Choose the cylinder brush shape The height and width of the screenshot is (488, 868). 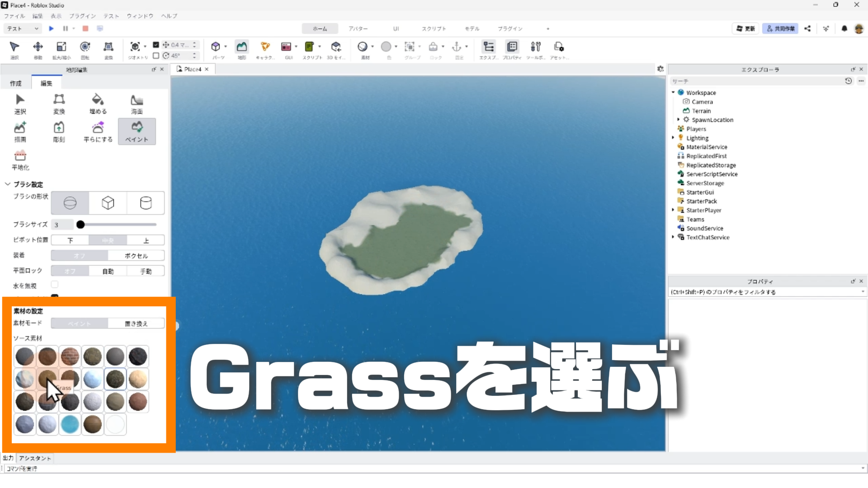146,203
